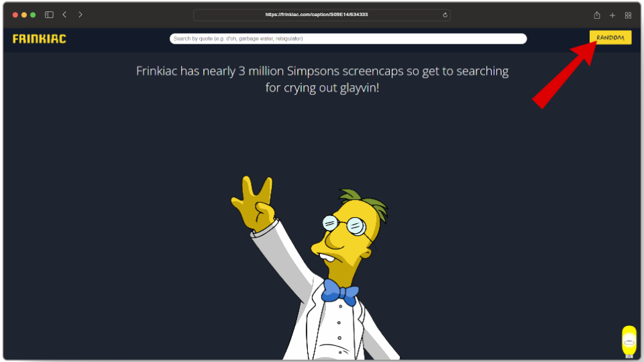Click the FRINKIAC logo
Viewport: 644px width, 362px height.
[x=40, y=39]
